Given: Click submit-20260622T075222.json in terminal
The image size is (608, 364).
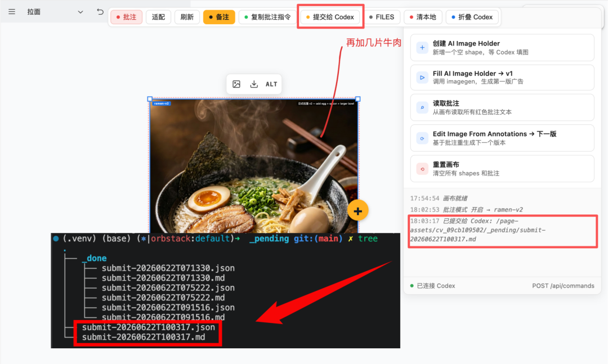Looking at the screenshot, I should click(168, 287).
